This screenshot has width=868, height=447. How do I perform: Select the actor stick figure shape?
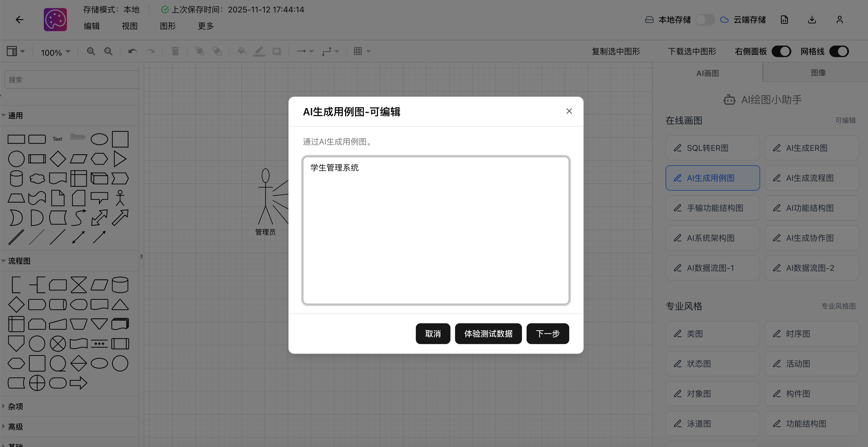pyautogui.click(x=120, y=198)
